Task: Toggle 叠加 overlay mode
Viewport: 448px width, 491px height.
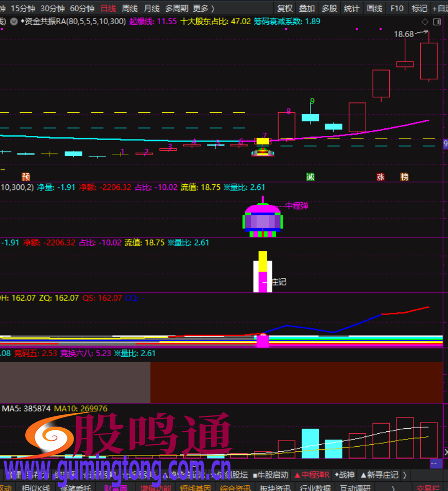Action: [x=307, y=8]
